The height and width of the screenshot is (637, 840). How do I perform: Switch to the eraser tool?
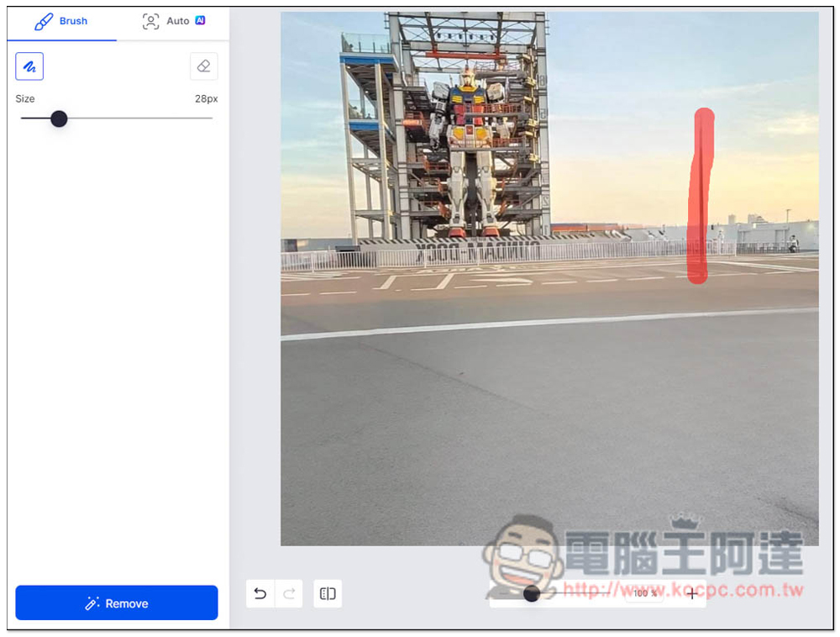pos(203,66)
